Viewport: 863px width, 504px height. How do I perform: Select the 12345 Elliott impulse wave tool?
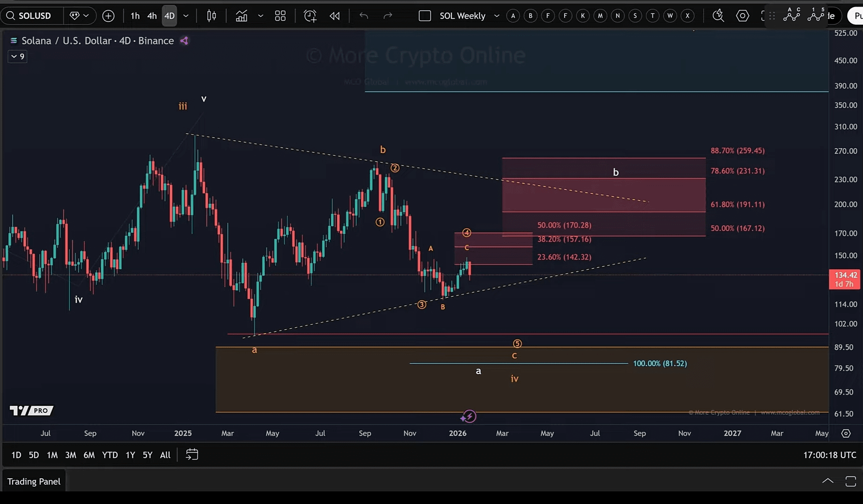coord(816,15)
